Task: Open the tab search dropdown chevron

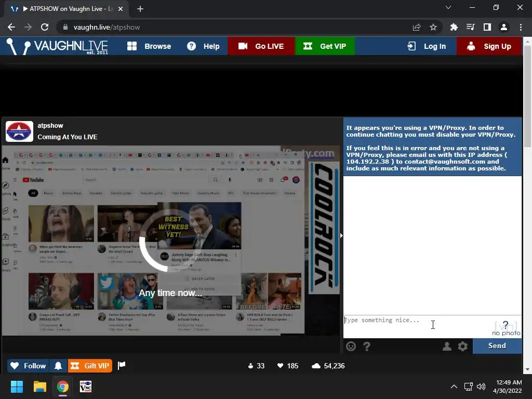Action: coord(448,7)
